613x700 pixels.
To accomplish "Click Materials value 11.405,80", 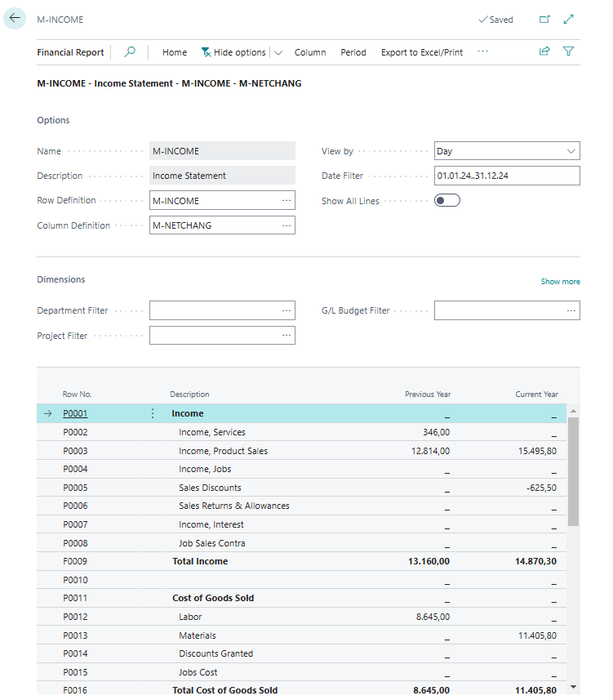I will click(537, 635).
